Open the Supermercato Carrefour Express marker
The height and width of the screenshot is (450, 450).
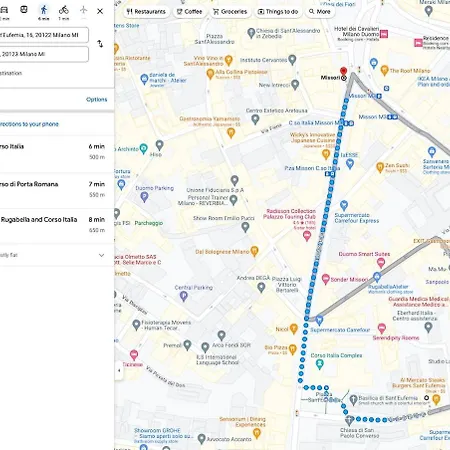tap(344, 205)
